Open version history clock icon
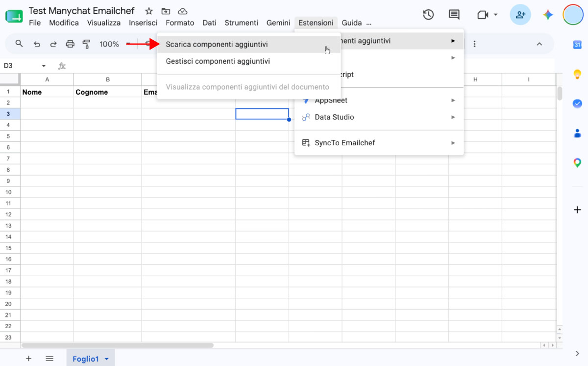Image resolution: width=588 pixels, height=366 pixels. point(428,15)
